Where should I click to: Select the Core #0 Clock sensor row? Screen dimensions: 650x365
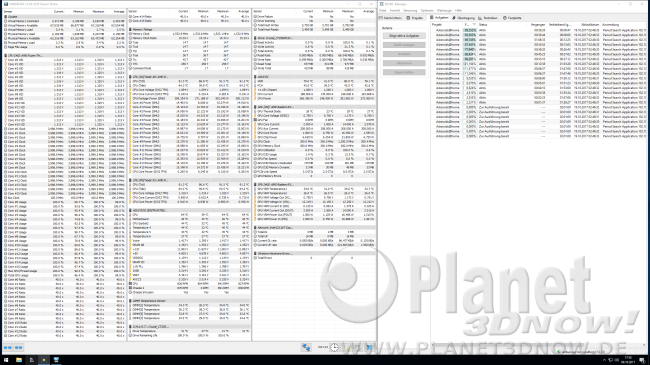click(64, 129)
